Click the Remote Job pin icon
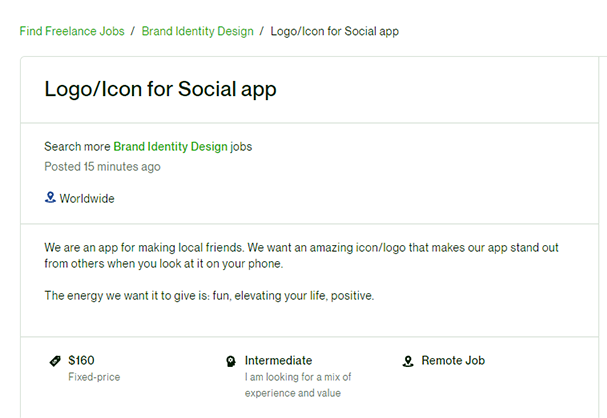 point(408,361)
